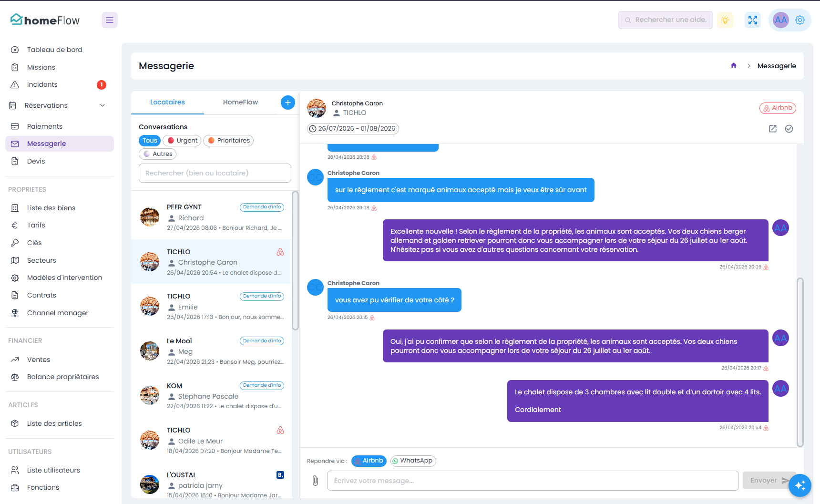Open settings gear in top bar
This screenshot has width=820, height=504.
tap(800, 20)
